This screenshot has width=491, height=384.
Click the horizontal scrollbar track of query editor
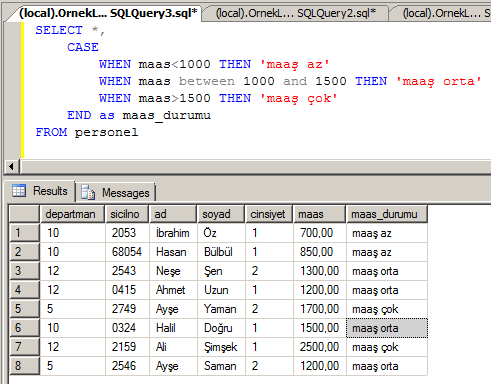pyautogui.click(x=255, y=166)
